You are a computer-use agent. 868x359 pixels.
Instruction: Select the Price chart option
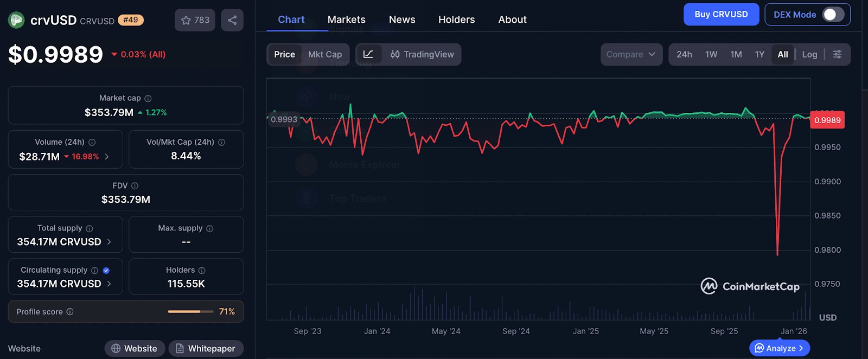[x=284, y=54]
